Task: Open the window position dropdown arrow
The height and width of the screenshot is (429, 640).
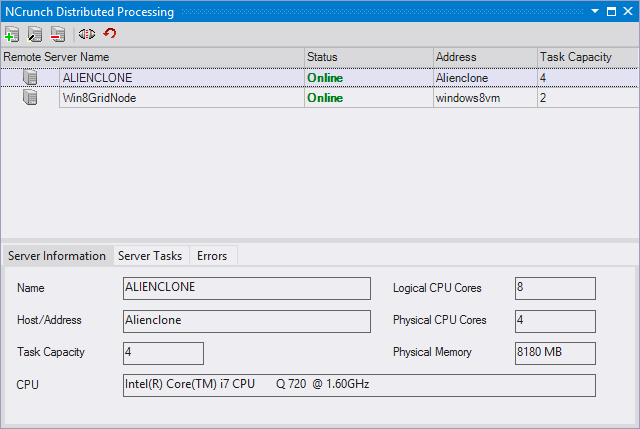Action: [x=595, y=12]
